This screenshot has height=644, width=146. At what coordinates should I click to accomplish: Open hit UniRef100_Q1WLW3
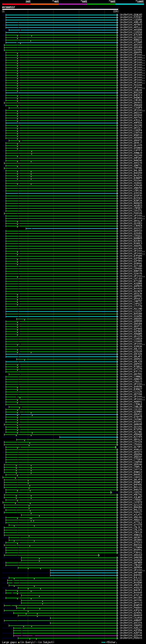[x=131, y=15]
